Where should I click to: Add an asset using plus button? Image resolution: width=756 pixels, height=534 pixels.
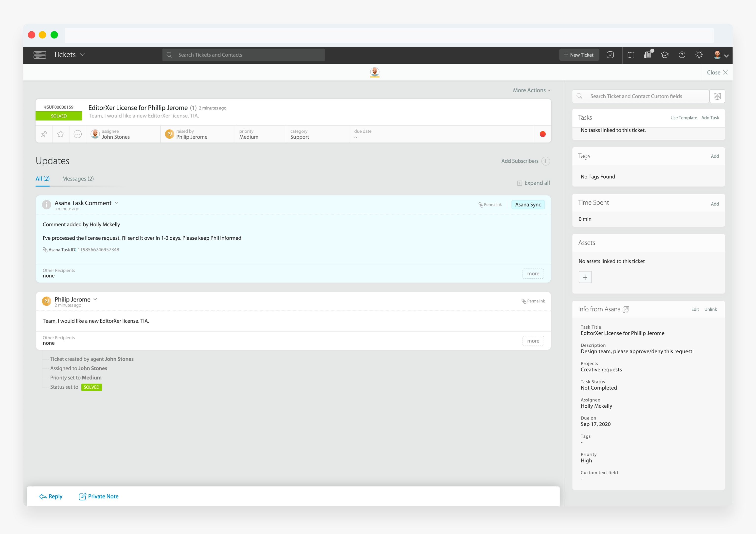click(x=585, y=277)
